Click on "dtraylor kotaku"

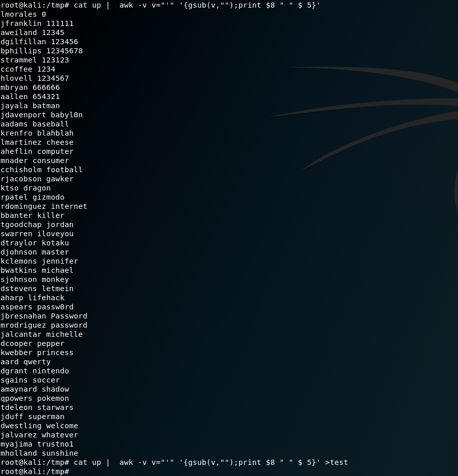35,243
